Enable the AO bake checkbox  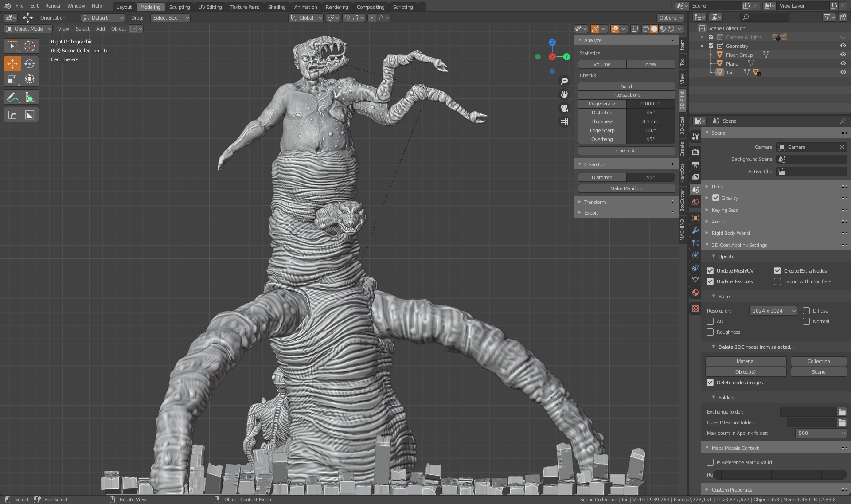(710, 321)
